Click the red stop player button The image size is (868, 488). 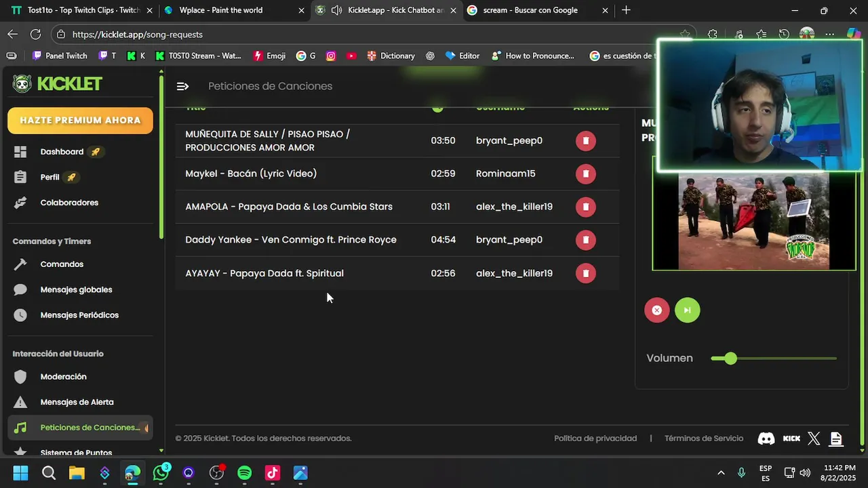click(x=656, y=310)
